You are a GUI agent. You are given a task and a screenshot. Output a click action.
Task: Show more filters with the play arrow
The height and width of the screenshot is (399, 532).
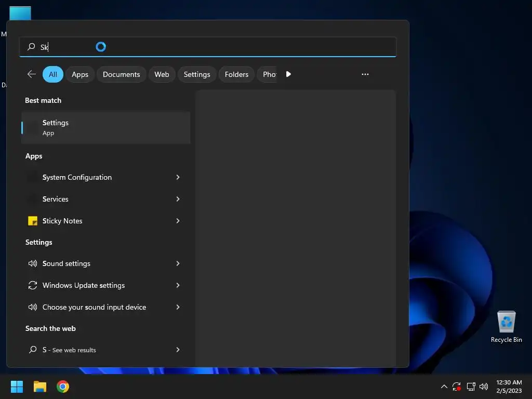[288, 74]
